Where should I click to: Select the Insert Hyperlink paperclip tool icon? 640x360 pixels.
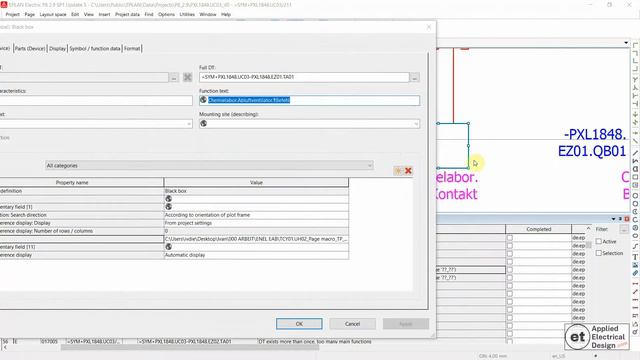636,273
